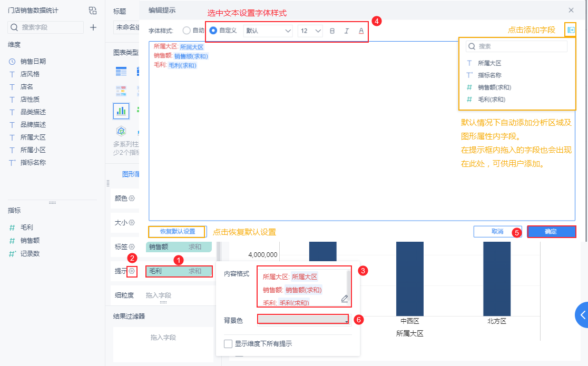This screenshot has height=366, width=588.
Task: Click the 品类描述 dimension field
Action: (33, 112)
